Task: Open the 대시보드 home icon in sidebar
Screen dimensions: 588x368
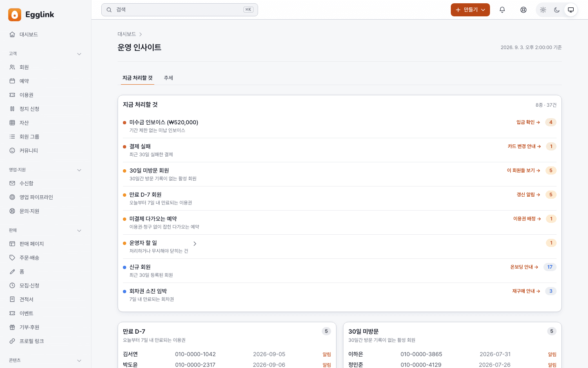Action: [x=12, y=34]
